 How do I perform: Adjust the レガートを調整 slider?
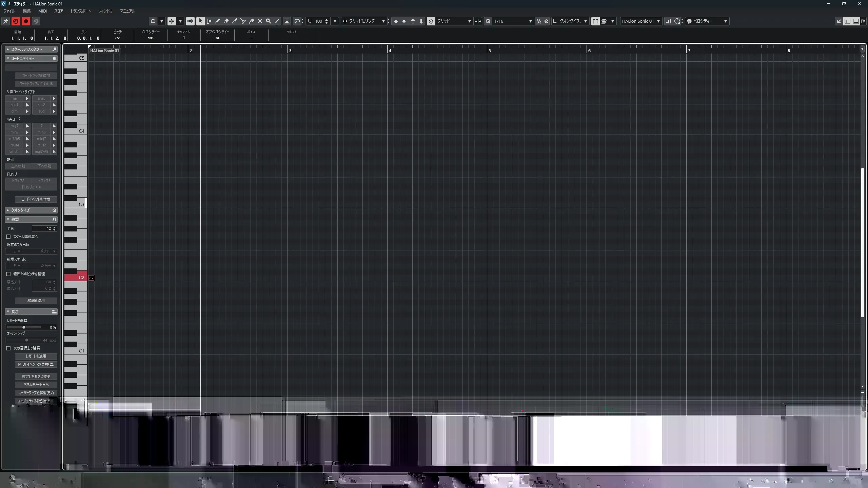(24, 327)
